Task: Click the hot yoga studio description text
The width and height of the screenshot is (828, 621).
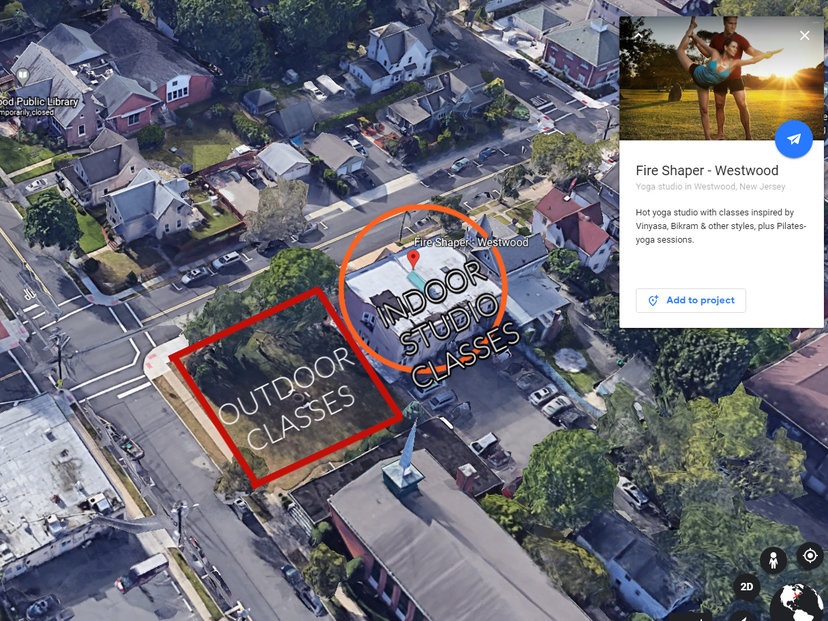Action: [721, 226]
